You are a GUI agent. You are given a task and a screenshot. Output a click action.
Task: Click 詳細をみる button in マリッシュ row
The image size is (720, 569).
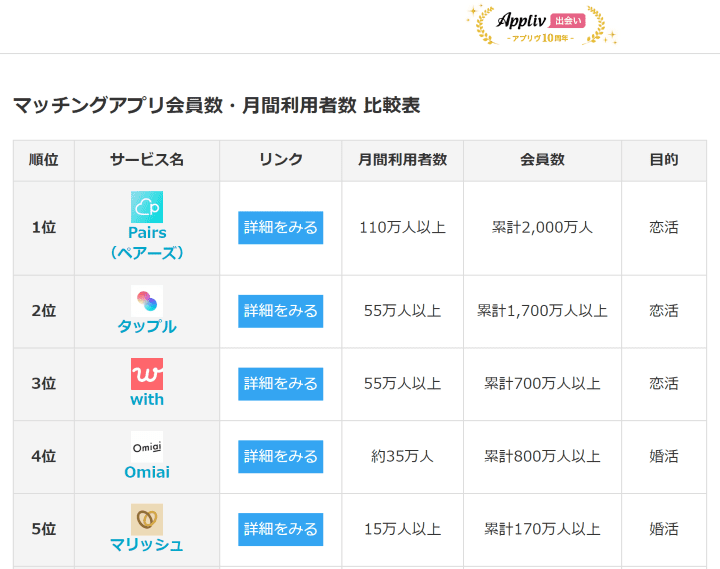[x=281, y=529]
